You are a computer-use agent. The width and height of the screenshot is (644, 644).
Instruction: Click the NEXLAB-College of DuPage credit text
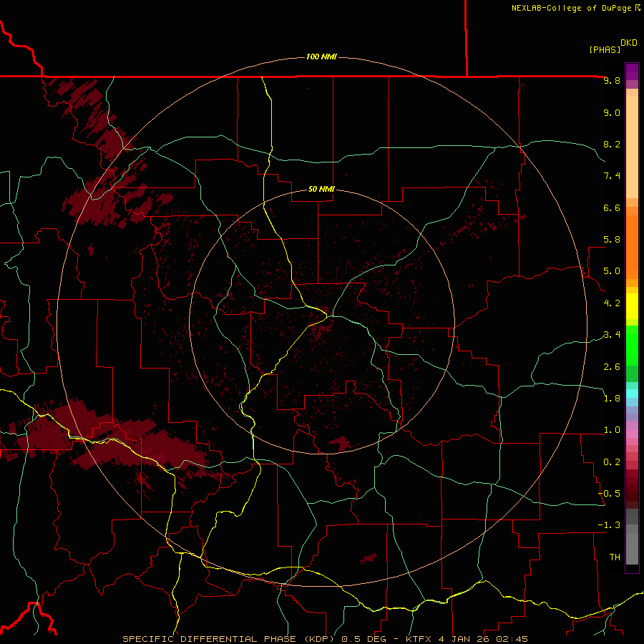coord(572,8)
